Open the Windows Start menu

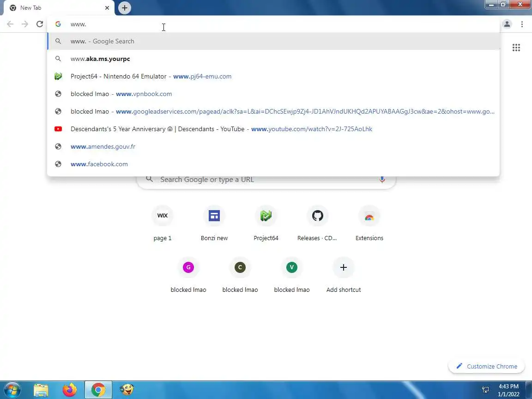12,390
